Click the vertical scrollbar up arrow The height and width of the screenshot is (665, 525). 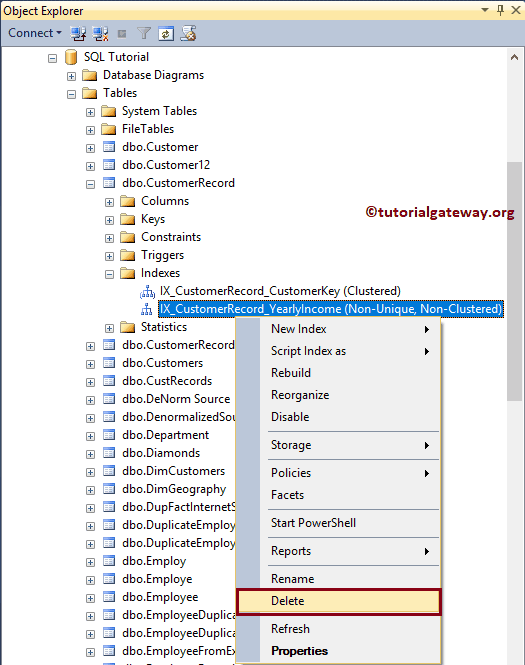coord(514,57)
